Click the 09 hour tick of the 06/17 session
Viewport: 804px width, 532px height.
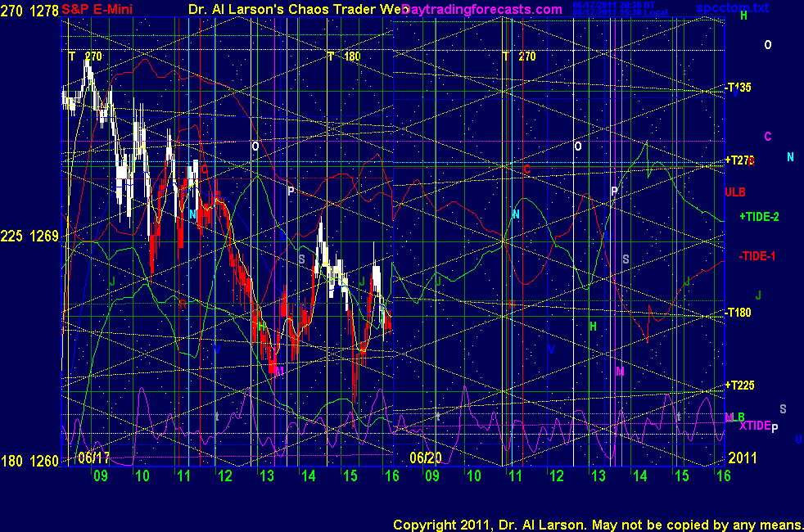tap(101, 476)
